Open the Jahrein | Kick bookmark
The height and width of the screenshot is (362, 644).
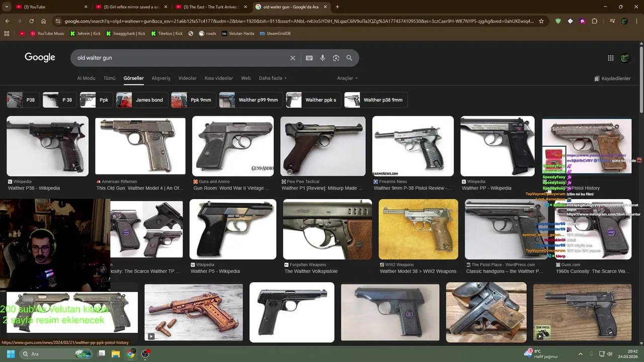[x=85, y=33]
